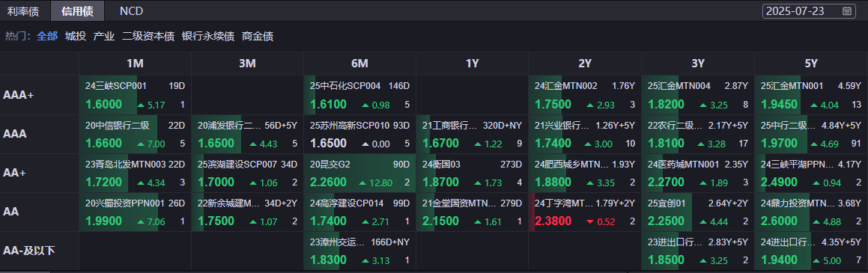Filter by 二级资本债 category
The height and width of the screenshot is (273, 868).
[148, 37]
